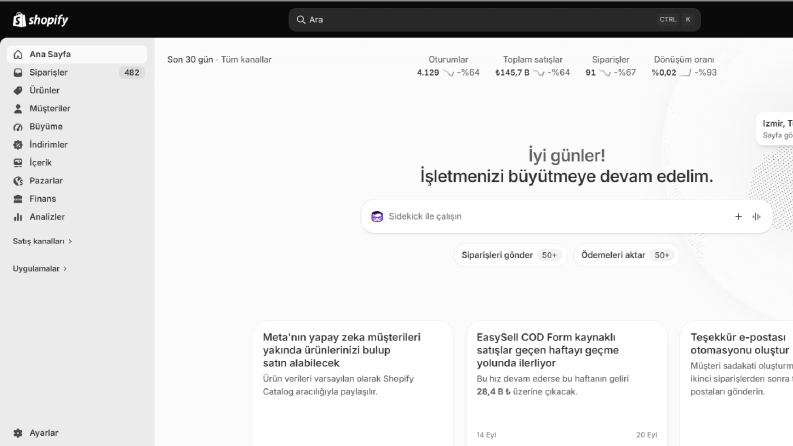Screen dimensions: 793x446
Task: Open Analizler in the sidebar
Action: [x=77, y=217]
